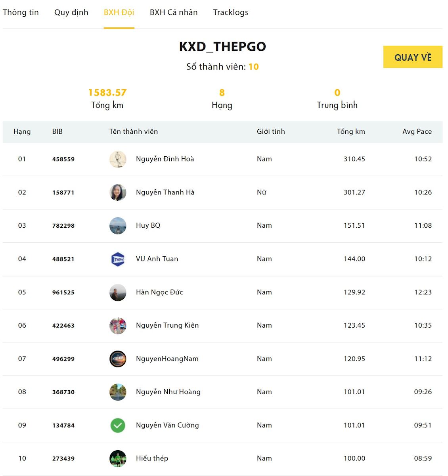Click the member name Hiếu thép
This screenshot has height=476, width=448.
click(x=152, y=459)
